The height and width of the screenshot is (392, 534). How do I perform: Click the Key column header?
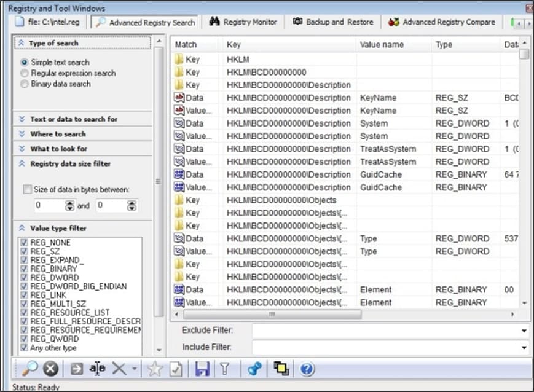click(x=234, y=45)
